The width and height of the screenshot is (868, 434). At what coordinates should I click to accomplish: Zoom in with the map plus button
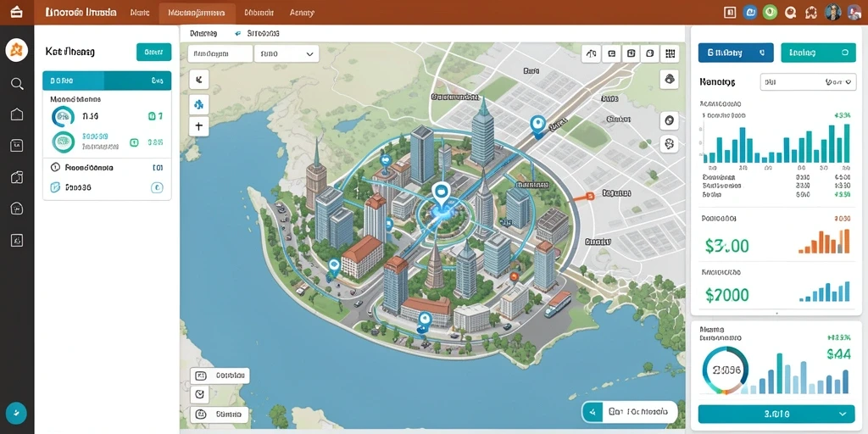(198, 126)
